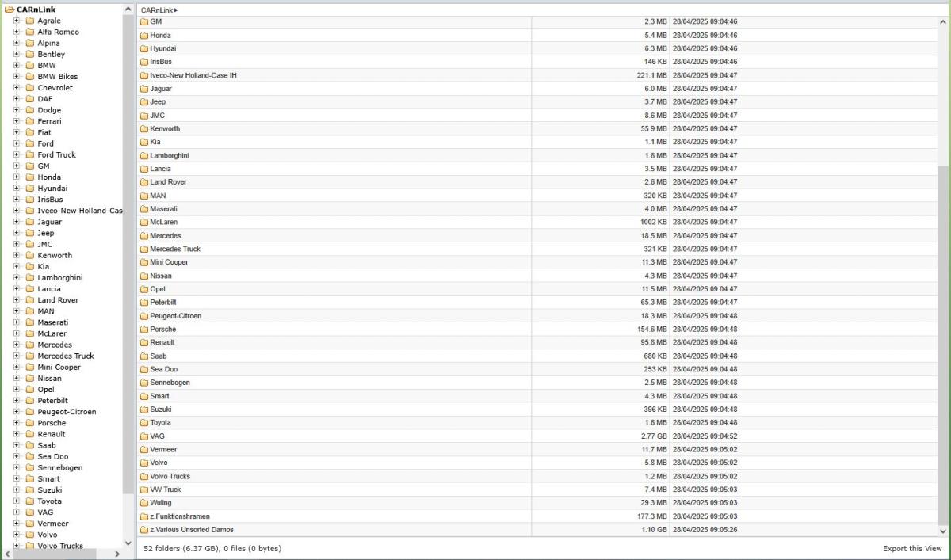Expand the BMW Bikes tree node

pyautogui.click(x=17, y=77)
